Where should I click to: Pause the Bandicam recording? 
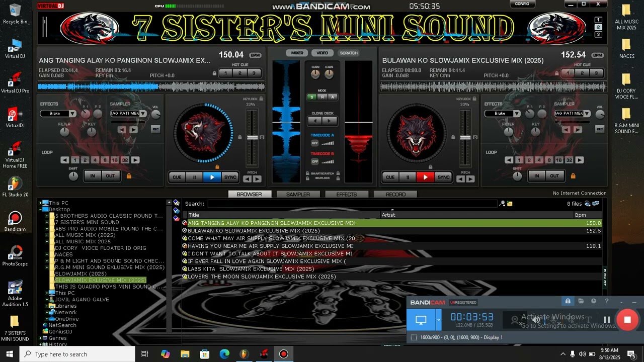[x=607, y=320]
